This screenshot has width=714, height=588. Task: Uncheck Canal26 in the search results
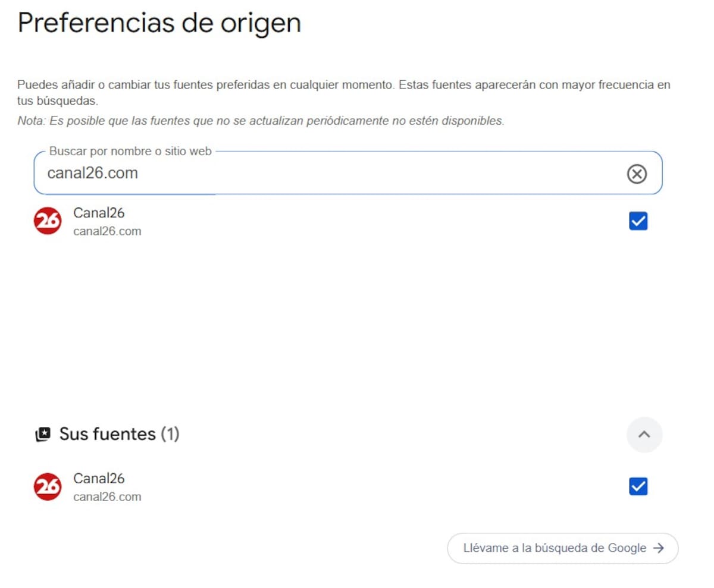(x=638, y=221)
